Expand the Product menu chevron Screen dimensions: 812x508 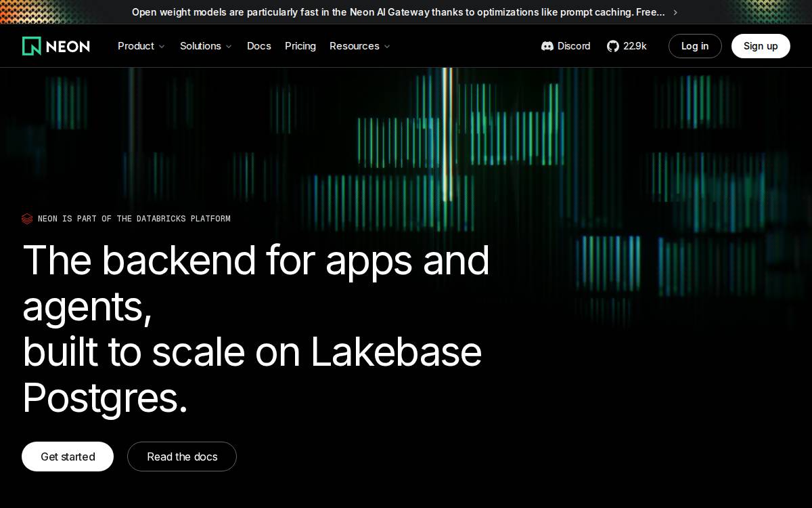coord(162,47)
